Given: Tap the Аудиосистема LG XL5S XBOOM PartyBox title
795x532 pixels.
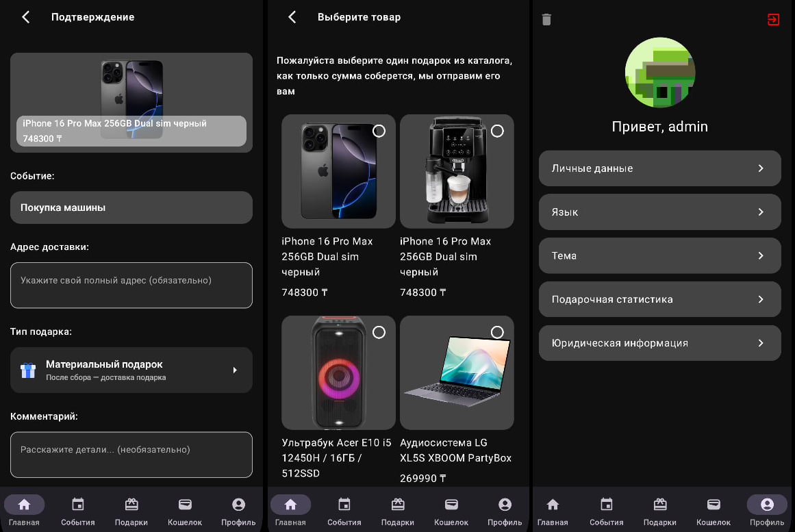Looking at the screenshot, I should (456, 451).
